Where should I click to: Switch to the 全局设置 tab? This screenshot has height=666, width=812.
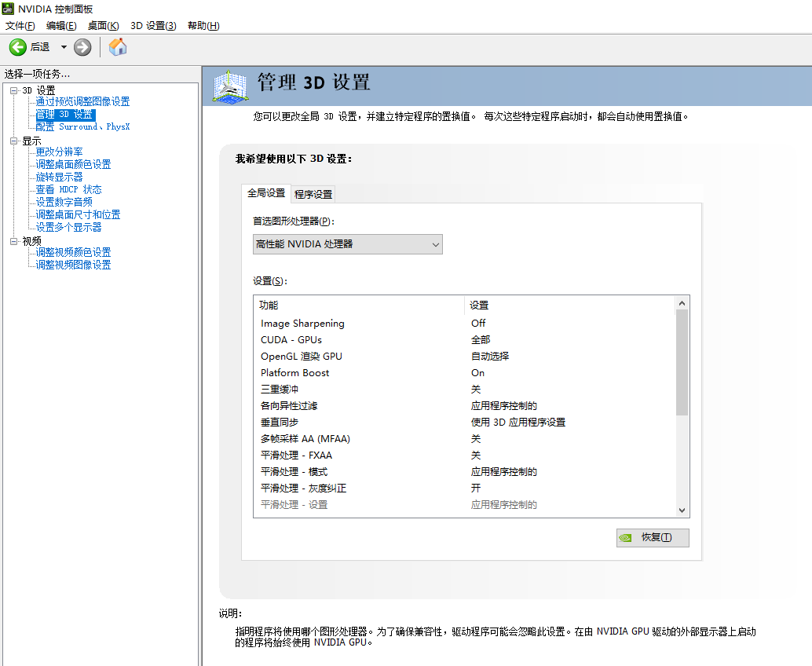(266, 193)
